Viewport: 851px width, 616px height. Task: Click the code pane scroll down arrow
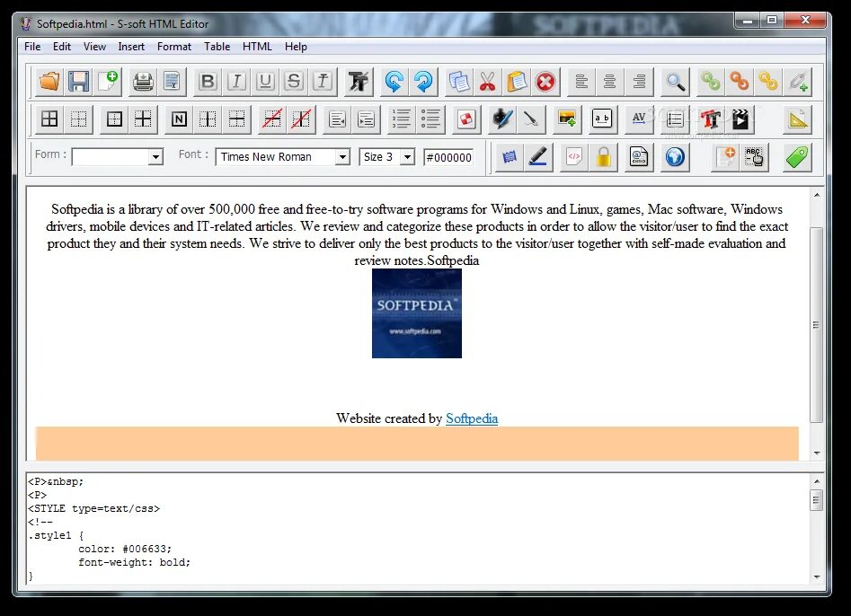click(817, 577)
